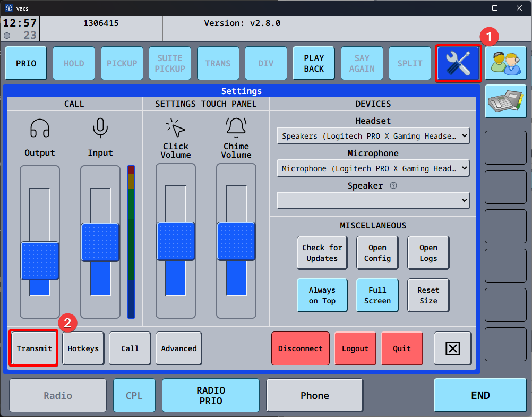
Task: Click the SUITE PICKUP button
Action: point(170,63)
